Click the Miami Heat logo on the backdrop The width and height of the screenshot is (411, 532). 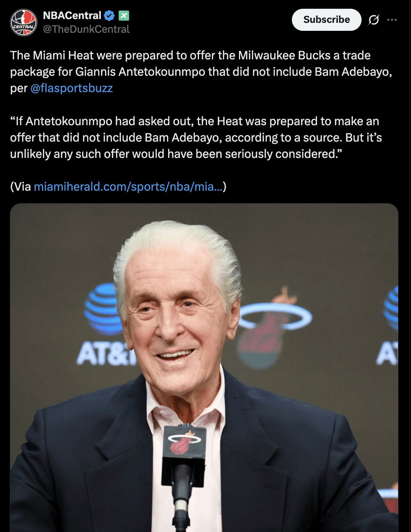273,328
